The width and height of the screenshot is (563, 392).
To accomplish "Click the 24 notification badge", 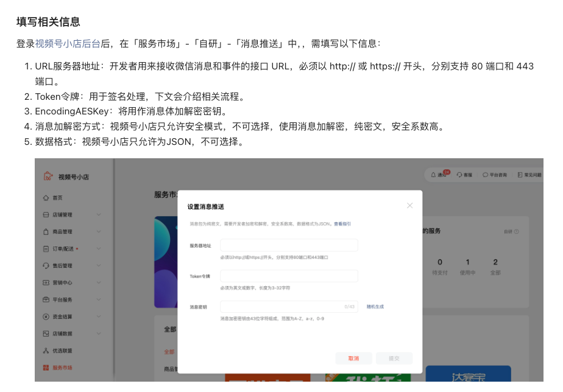I will (x=446, y=172).
